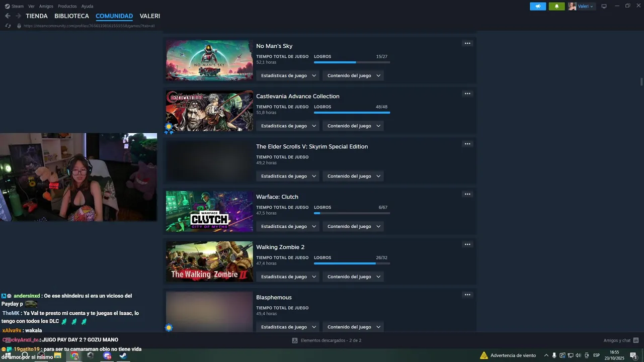This screenshot has height=362, width=644.
Task: Open File Explorer from the taskbar
Action: pos(58,355)
